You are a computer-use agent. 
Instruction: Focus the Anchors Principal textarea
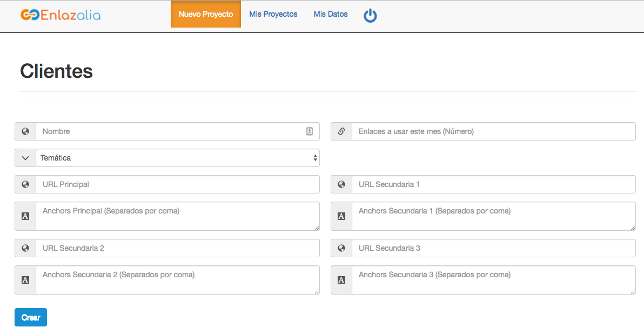pyautogui.click(x=177, y=216)
